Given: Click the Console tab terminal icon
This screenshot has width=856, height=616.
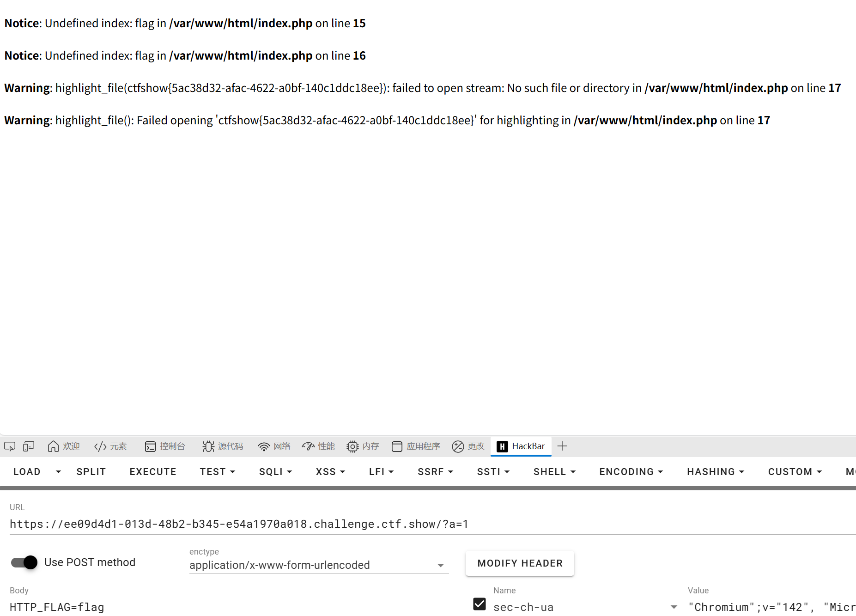Looking at the screenshot, I should click(150, 446).
